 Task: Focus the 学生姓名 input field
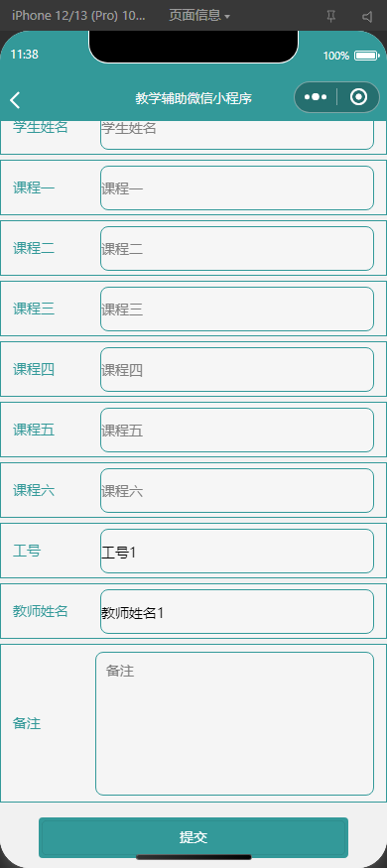pyautogui.click(x=237, y=135)
